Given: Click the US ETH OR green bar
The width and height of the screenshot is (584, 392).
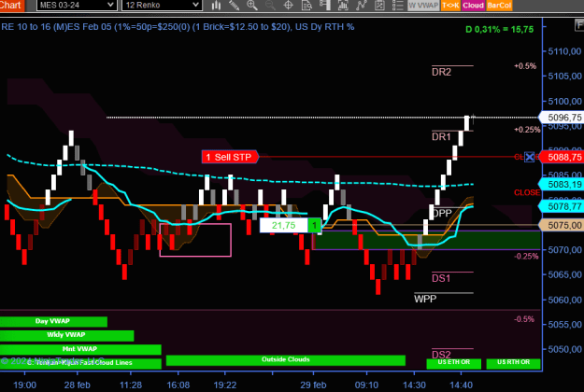Looking at the screenshot, I should coord(453,363).
